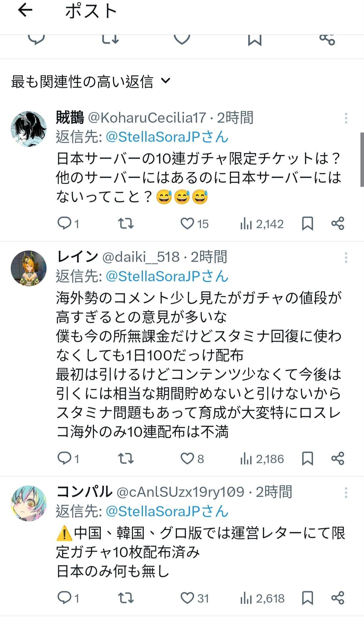Screen dimensions: 364x617
Task: Open @StellaSoraJP link in 賊鵲's reply
Action: [167, 137]
